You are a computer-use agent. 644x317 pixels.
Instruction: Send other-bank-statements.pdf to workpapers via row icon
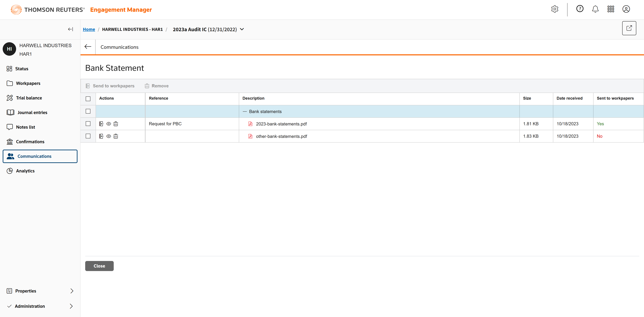(101, 136)
